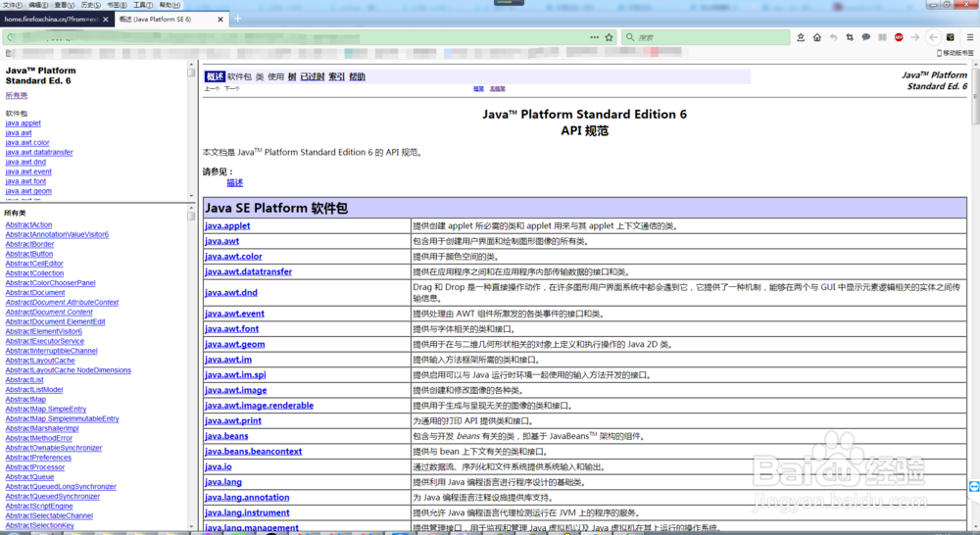Screen dimensions: 980x535
Task: Click the 帮助 link in javadoc navbar
Action: tap(357, 76)
